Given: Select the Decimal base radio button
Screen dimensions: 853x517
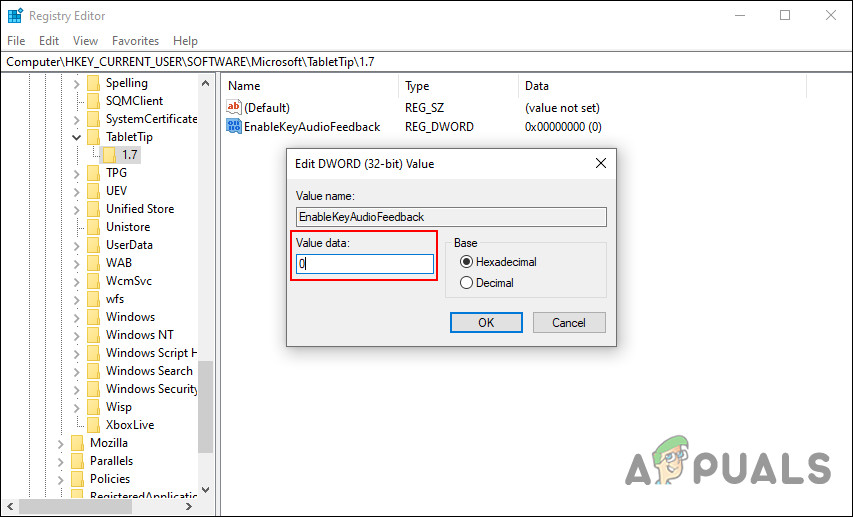Looking at the screenshot, I should [x=466, y=282].
